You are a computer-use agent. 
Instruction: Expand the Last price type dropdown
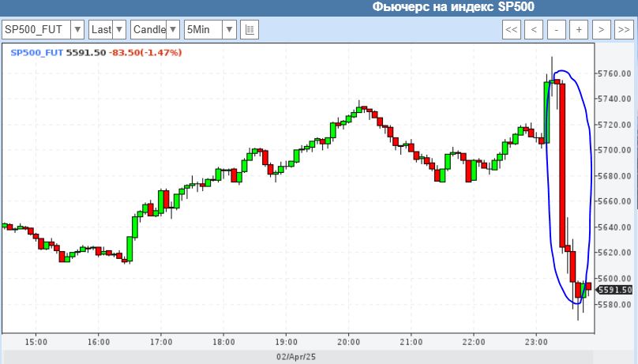coord(107,30)
